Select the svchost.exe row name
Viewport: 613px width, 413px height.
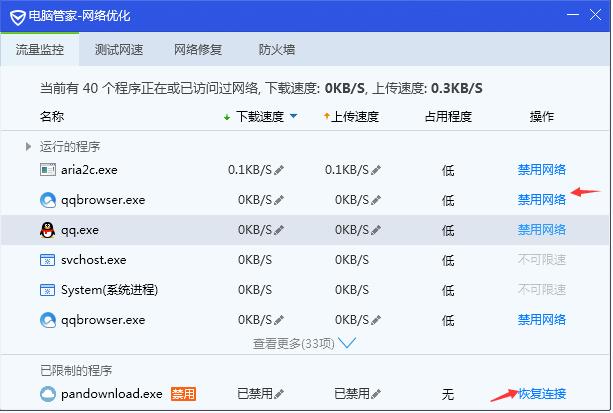(93, 260)
